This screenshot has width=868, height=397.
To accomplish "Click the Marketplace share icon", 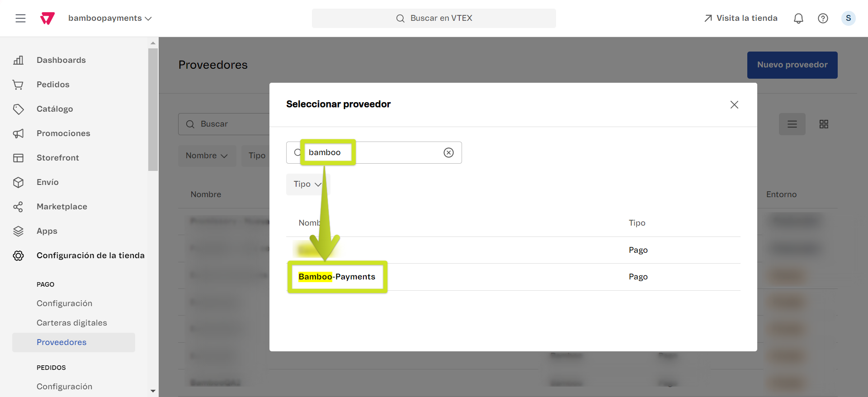I will (18, 207).
